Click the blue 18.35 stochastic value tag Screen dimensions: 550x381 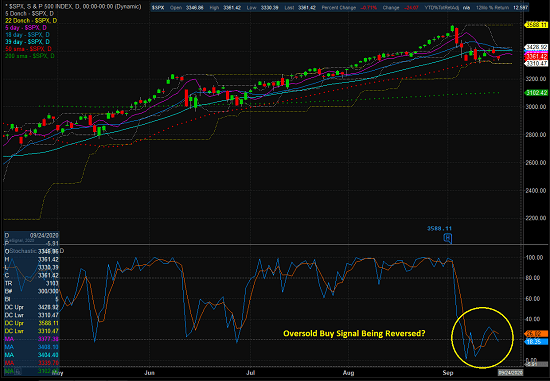click(x=536, y=341)
